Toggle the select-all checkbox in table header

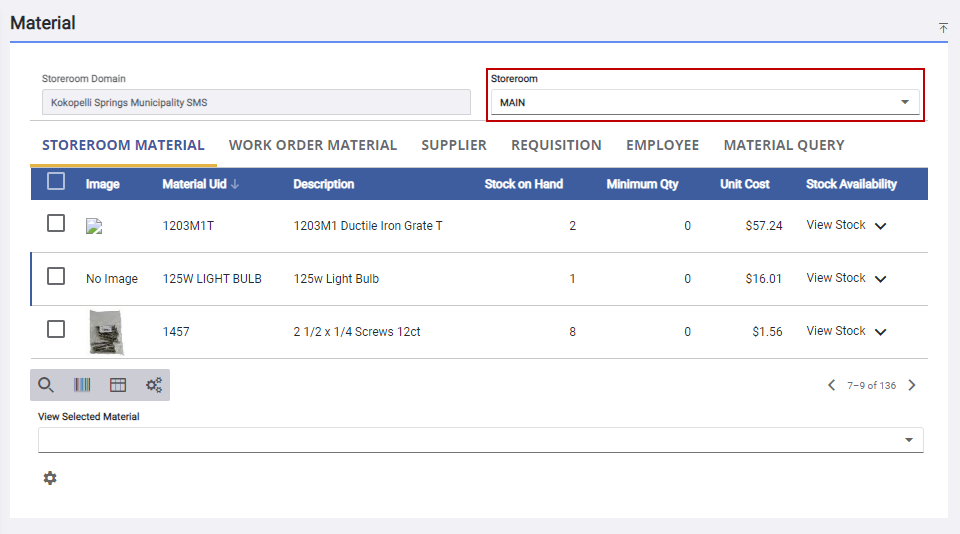[x=56, y=182]
